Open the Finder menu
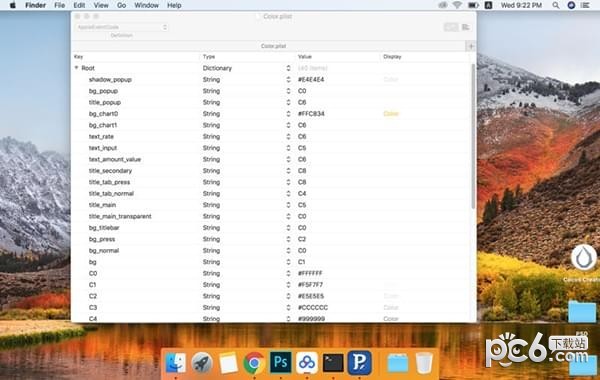This screenshot has width=600, height=380. 35,5
